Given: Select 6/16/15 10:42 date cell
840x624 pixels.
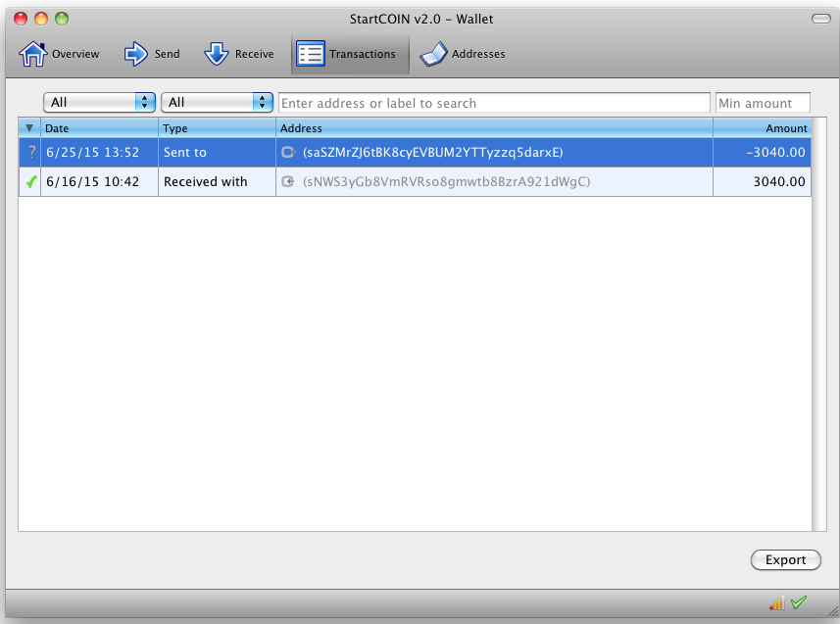Looking at the screenshot, I should (x=99, y=182).
